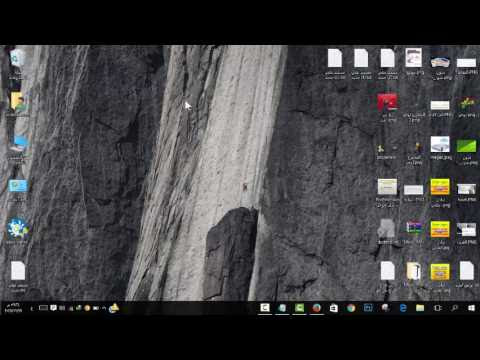
Task: Open the Windows Store taskbar icon
Action: coord(334,308)
